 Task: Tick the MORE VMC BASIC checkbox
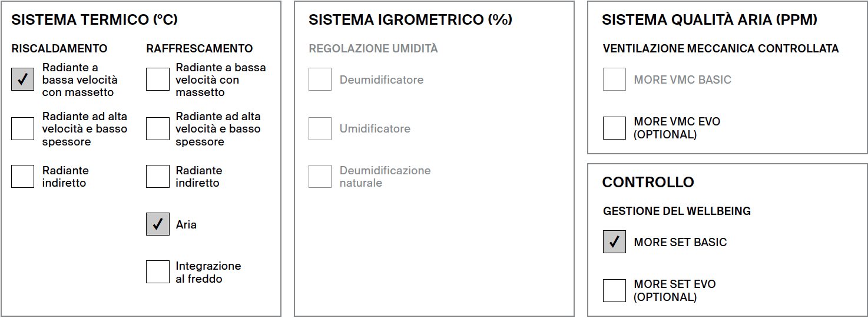tap(614, 79)
